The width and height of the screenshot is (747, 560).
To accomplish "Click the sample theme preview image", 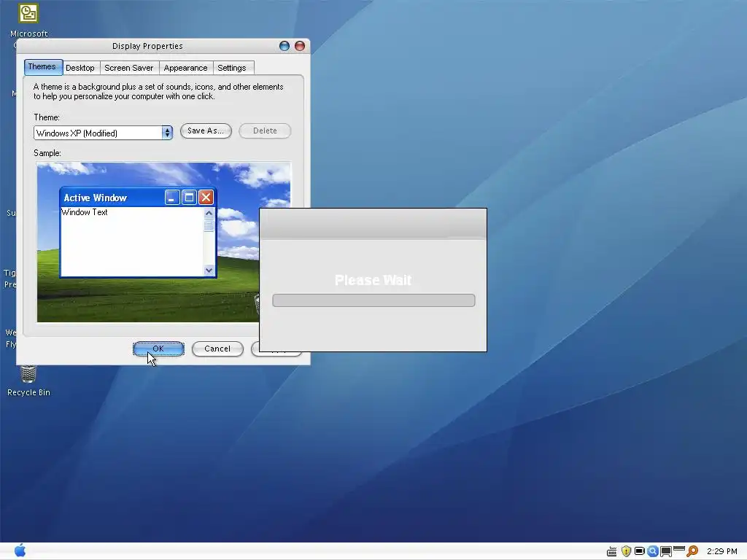I will coord(163,242).
